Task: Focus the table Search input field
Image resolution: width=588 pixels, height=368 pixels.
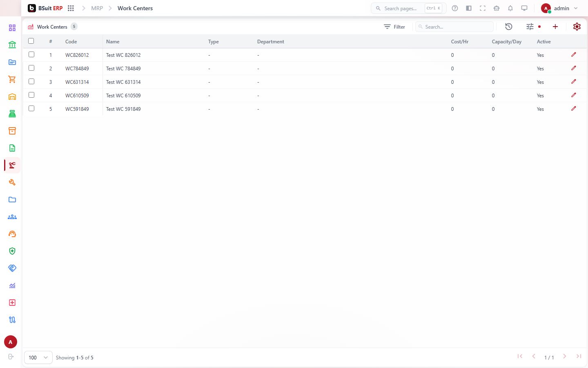Action: [x=454, y=27]
